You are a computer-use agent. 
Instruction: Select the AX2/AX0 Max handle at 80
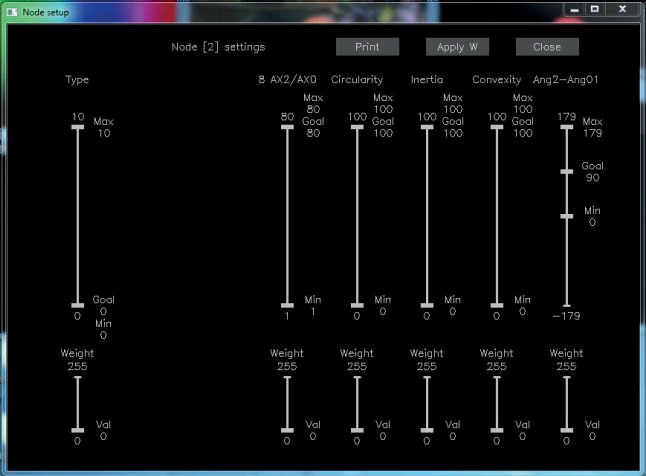point(287,127)
